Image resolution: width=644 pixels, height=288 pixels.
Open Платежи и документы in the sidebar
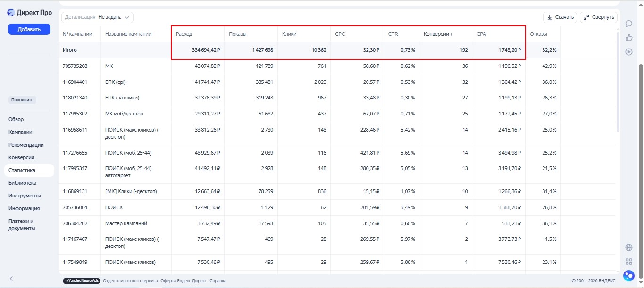pos(22,224)
